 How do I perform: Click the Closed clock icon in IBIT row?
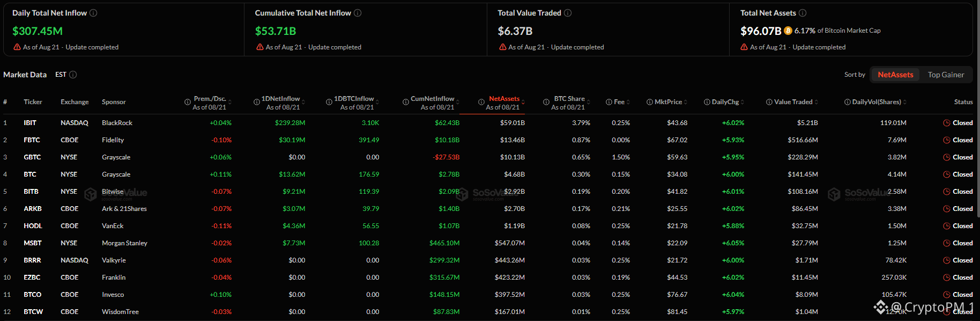(x=947, y=123)
